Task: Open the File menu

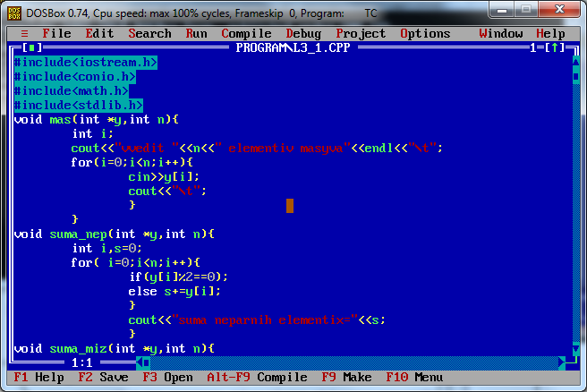Action: click(56, 34)
